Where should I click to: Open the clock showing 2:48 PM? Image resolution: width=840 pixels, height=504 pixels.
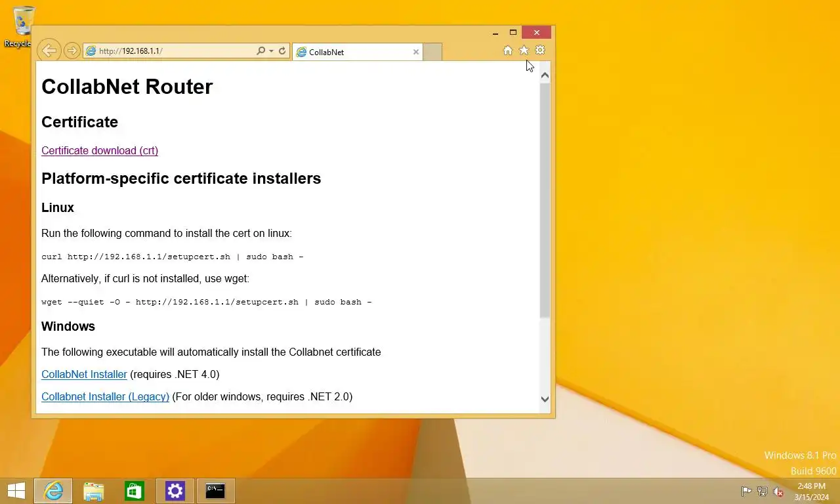(x=811, y=492)
